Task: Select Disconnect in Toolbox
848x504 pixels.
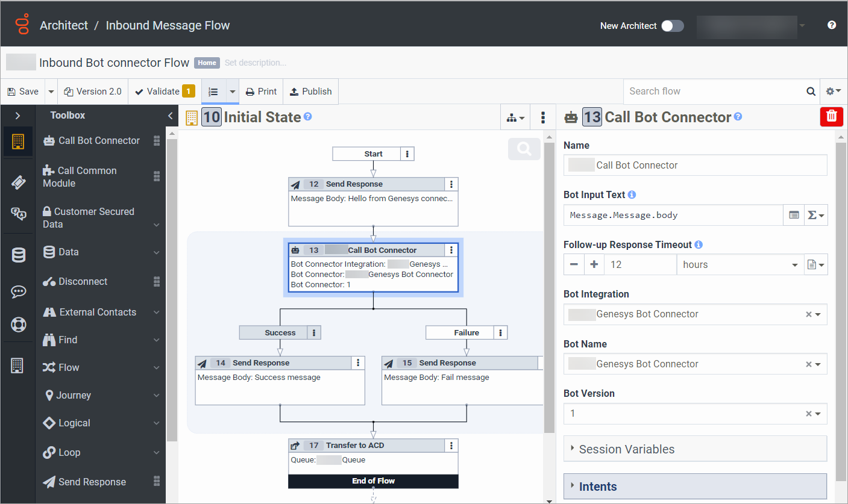Action: [101, 282]
